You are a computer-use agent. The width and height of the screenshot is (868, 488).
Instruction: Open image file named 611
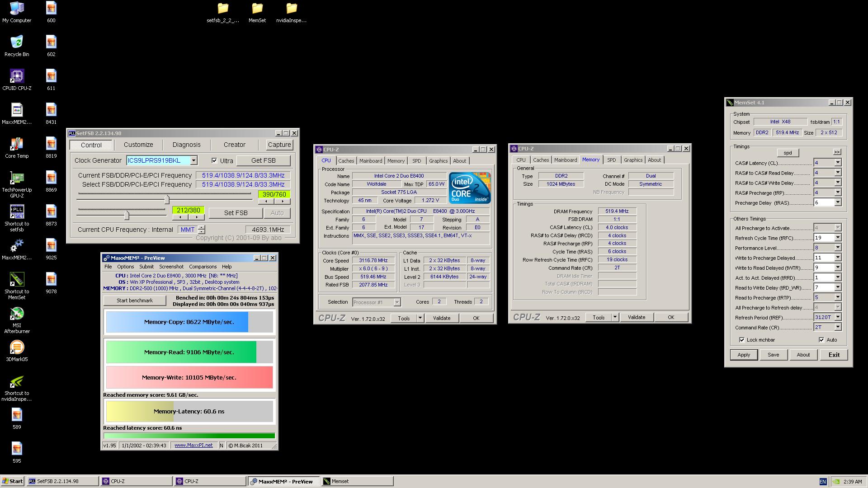pyautogui.click(x=51, y=80)
